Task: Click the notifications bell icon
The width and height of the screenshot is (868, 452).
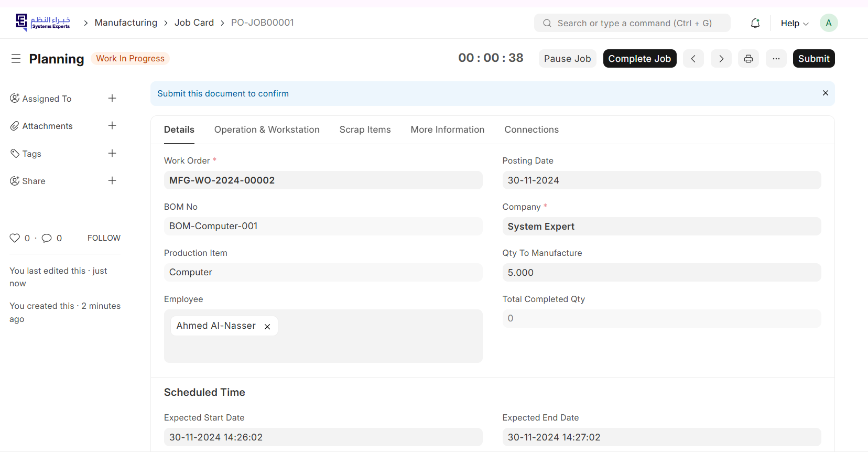Action: tap(755, 23)
